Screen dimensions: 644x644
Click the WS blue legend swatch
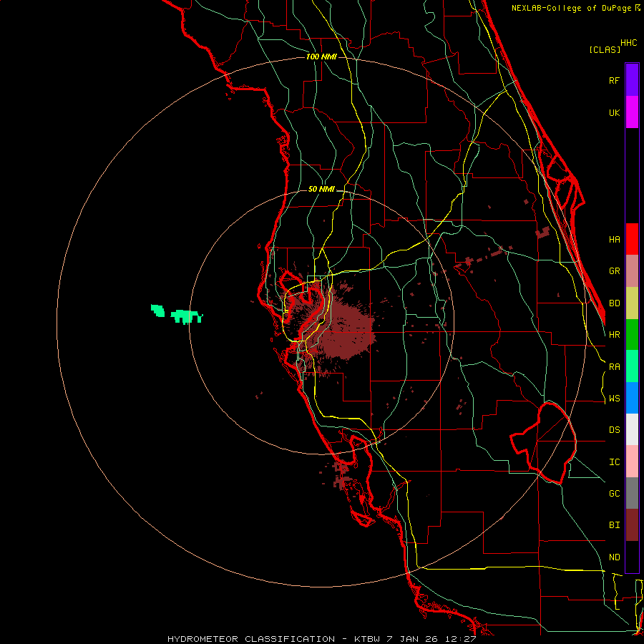click(632, 398)
